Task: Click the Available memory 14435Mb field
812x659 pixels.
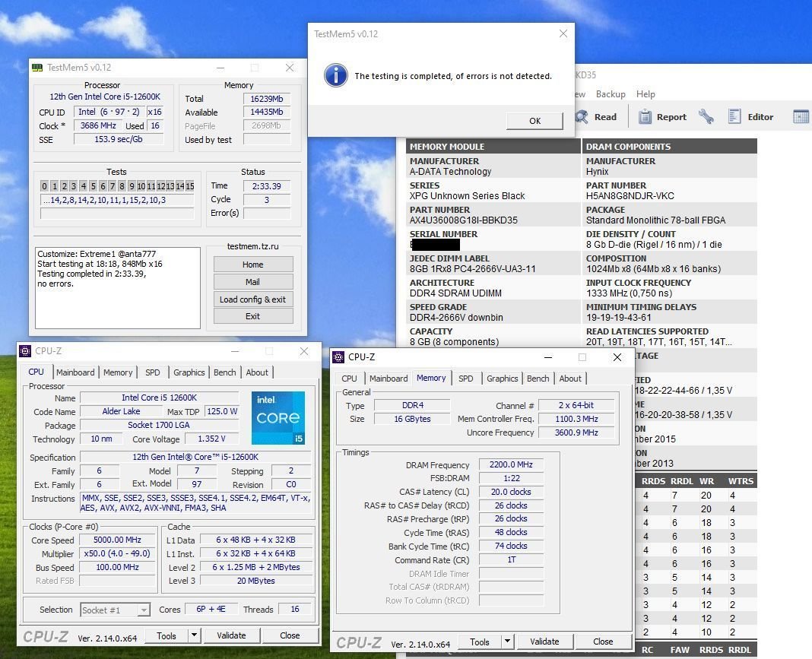Action: click(267, 112)
